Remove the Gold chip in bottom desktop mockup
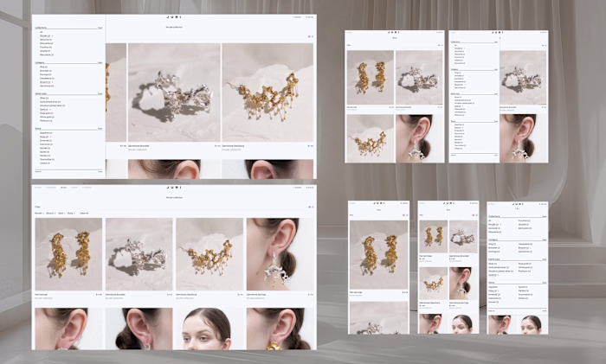Screen dimensions: 606x364 click(65, 213)
